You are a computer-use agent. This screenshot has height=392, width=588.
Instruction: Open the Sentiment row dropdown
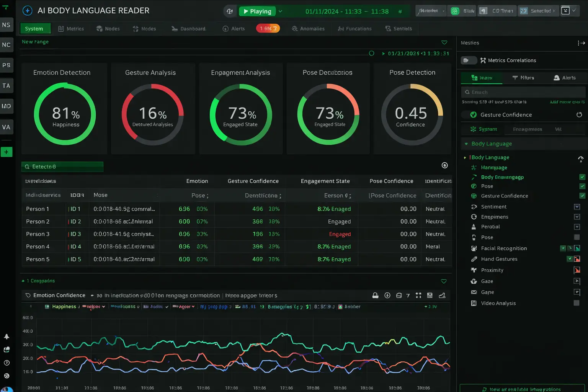[577, 207]
